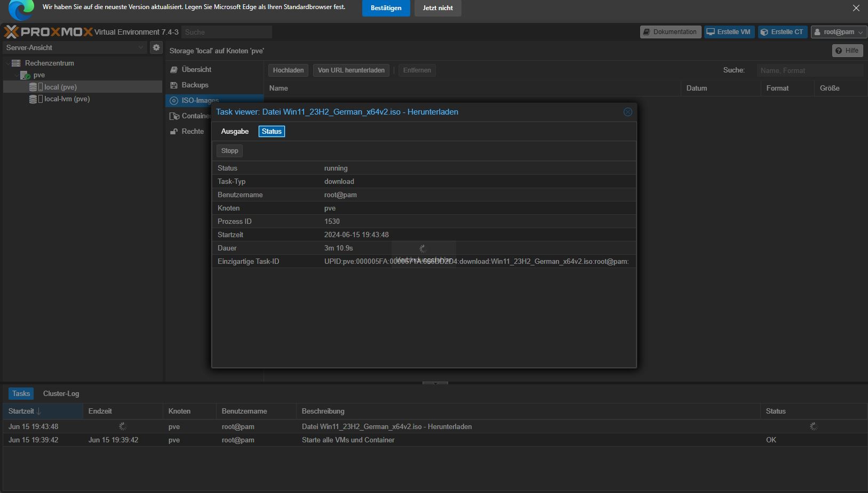868x493 pixels.
Task: Sort task log by Beschreibung column
Action: pos(528,411)
